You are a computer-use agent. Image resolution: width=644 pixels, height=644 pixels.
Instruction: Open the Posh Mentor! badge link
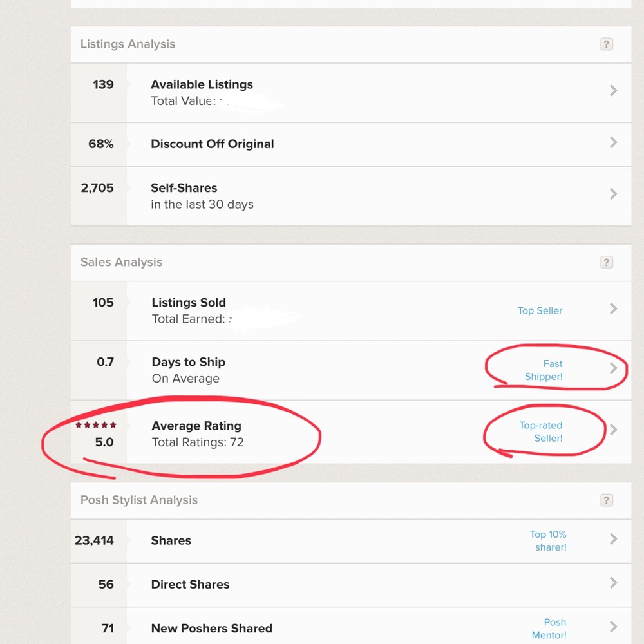(x=550, y=629)
